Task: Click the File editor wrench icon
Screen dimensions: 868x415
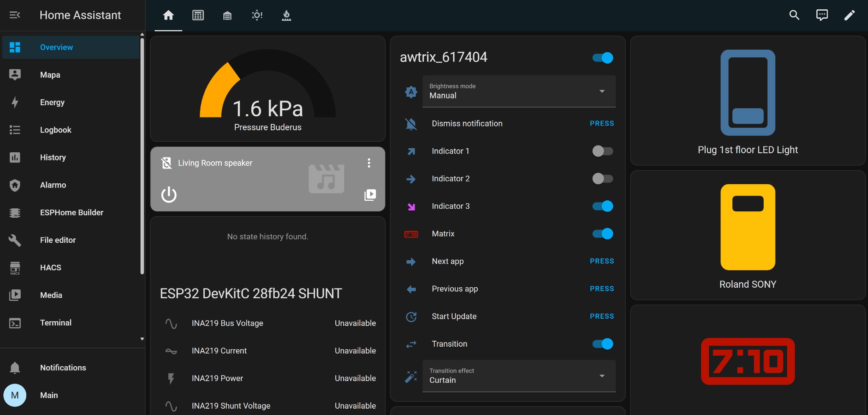Action: tap(15, 240)
